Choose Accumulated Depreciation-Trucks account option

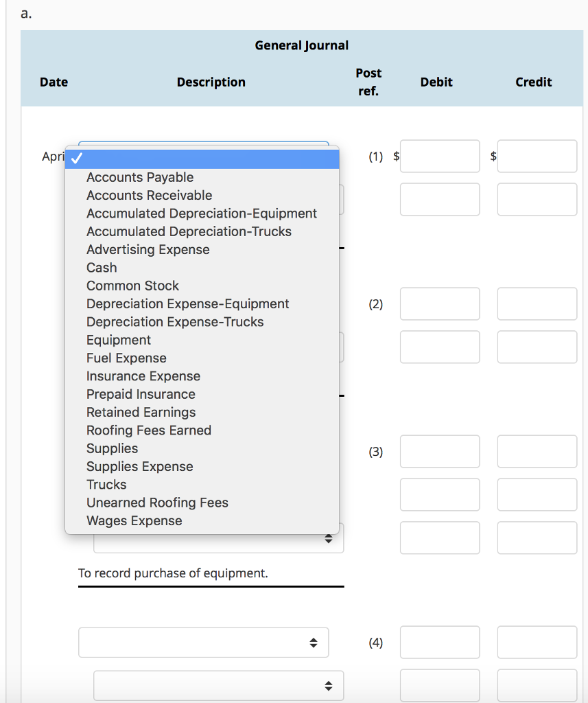coord(188,231)
